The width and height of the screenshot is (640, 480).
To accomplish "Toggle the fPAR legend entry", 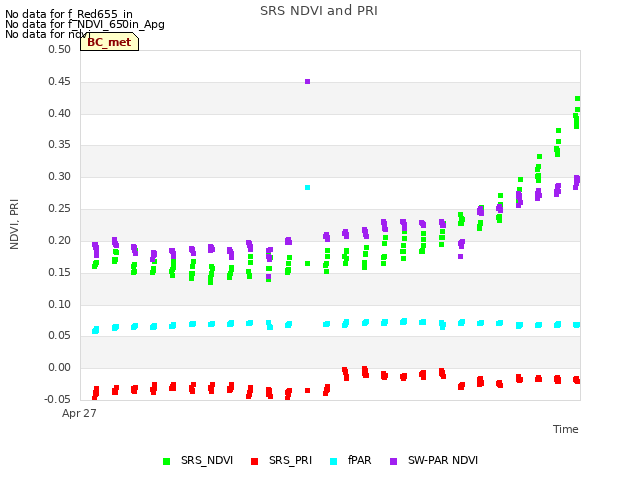I will pos(351,461).
